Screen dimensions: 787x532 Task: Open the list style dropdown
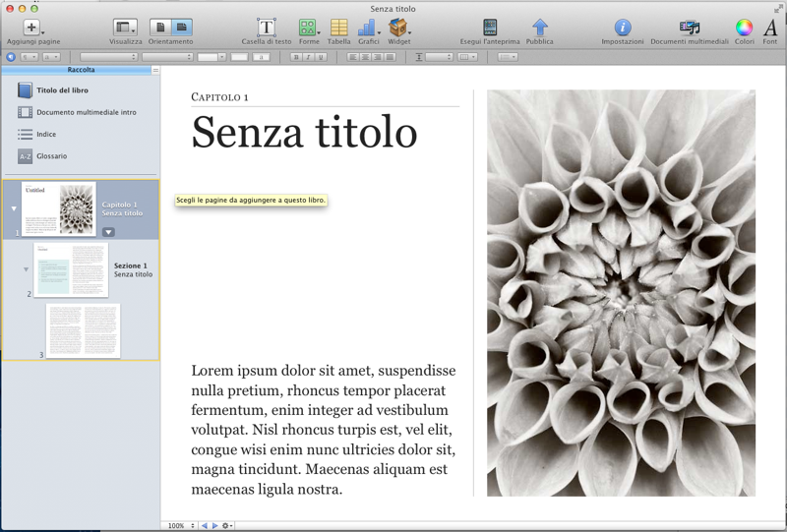508,57
